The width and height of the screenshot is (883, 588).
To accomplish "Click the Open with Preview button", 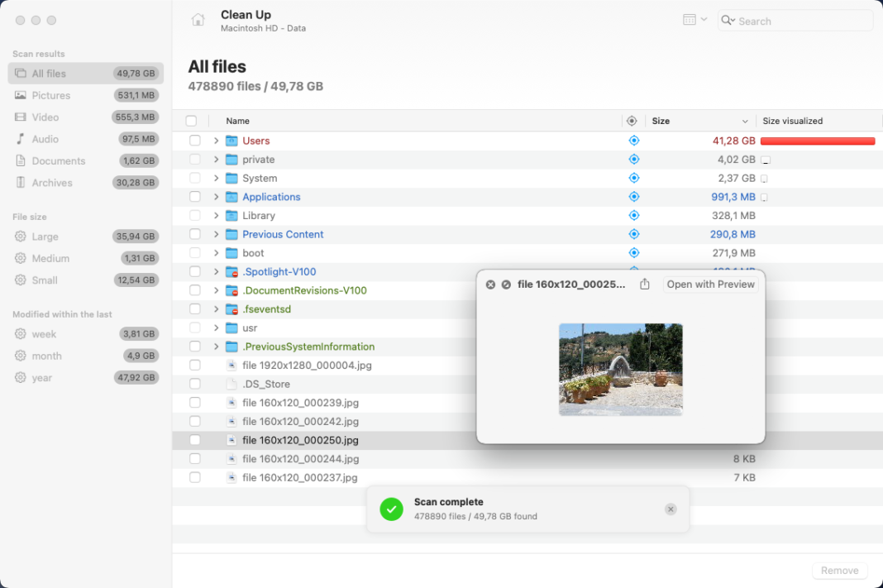I will pos(710,284).
